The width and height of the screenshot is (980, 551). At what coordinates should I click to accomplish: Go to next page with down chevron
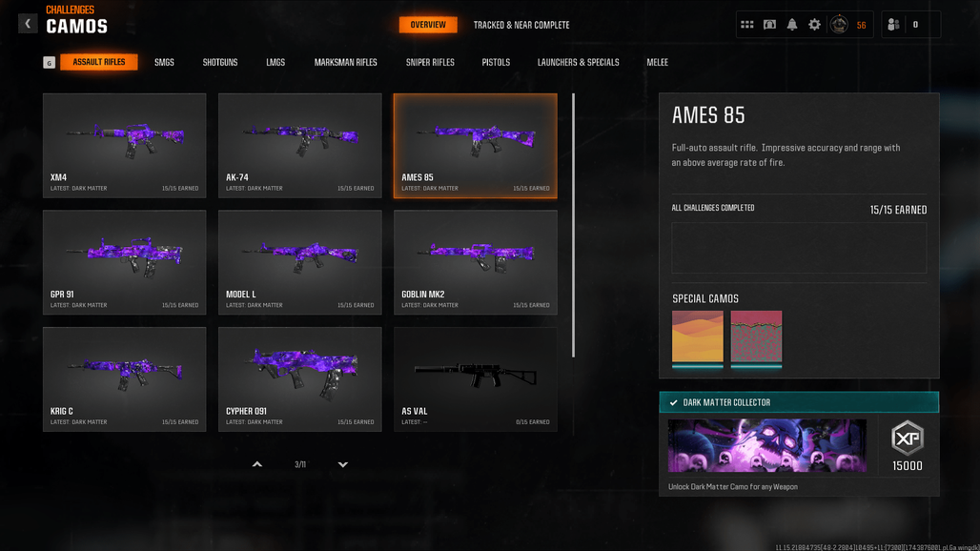tap(342, 464)
